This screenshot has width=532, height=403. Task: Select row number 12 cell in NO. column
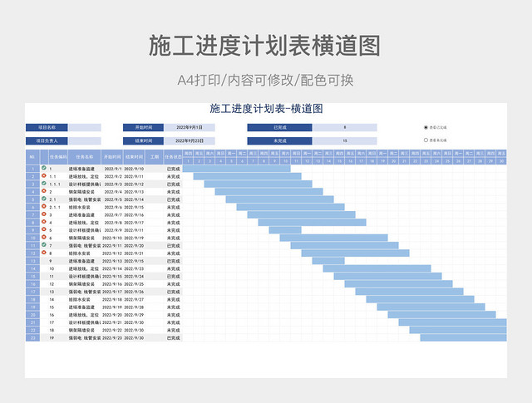point(32,253)
